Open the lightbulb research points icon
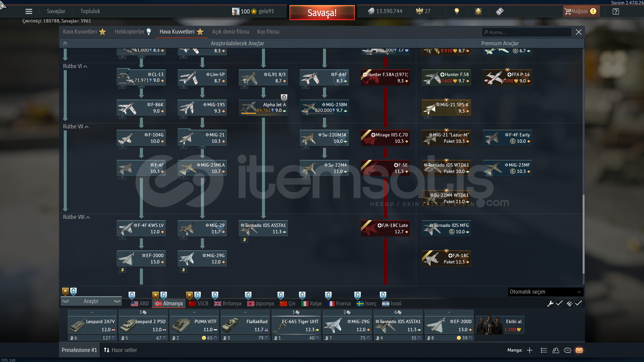The height and width of the screenshot is (362, 644). [457, 11]
